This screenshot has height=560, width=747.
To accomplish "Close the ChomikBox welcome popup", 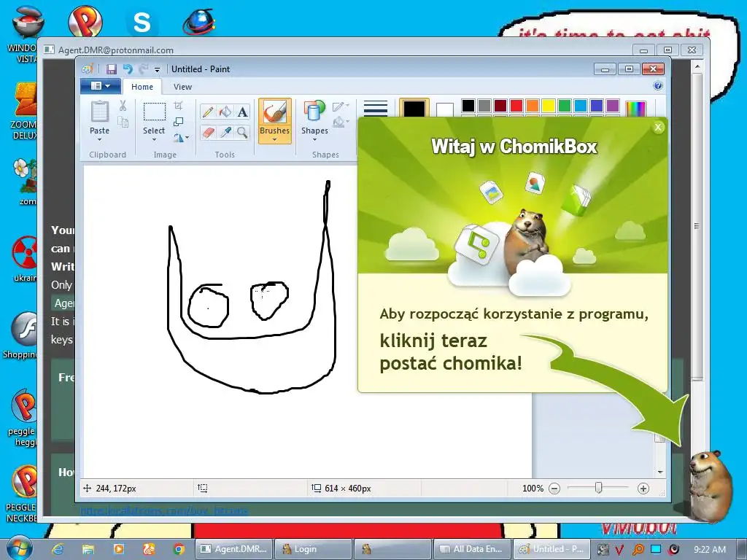I will pyautogui.click(x=658, y=127).
